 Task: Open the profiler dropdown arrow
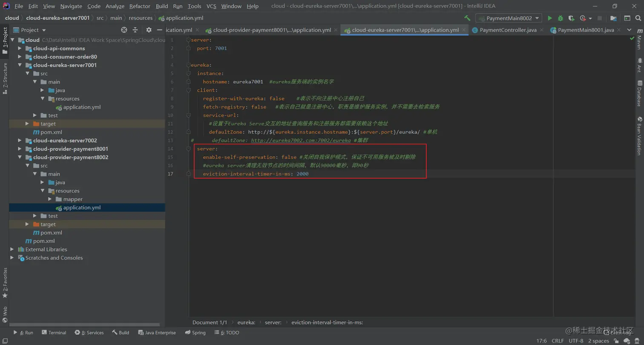pos(590,19)
